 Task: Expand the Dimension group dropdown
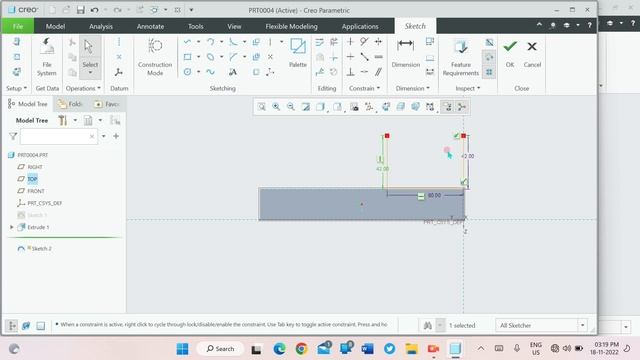[412, 88]
